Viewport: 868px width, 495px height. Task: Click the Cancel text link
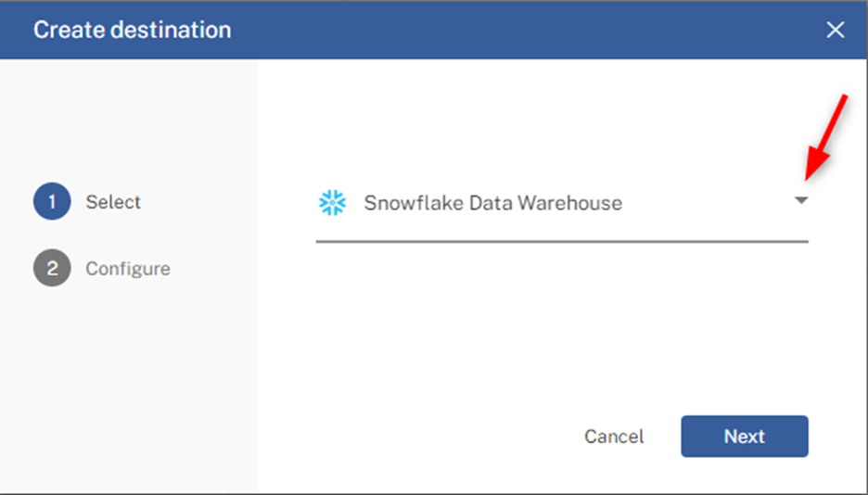coord(614,437)
